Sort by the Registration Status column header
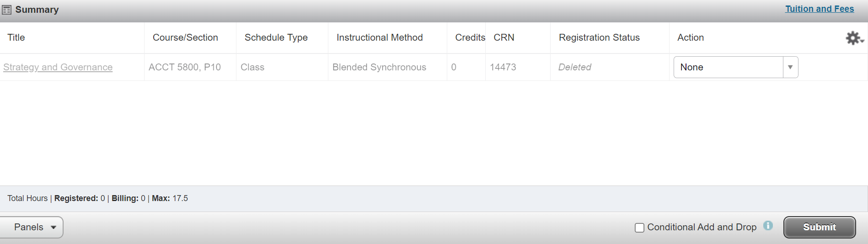 click(599, 37)
